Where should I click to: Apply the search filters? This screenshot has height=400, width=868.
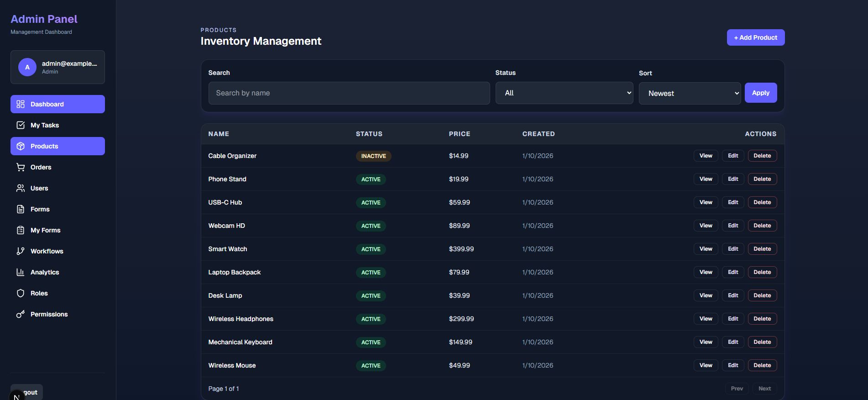[760, 93]
